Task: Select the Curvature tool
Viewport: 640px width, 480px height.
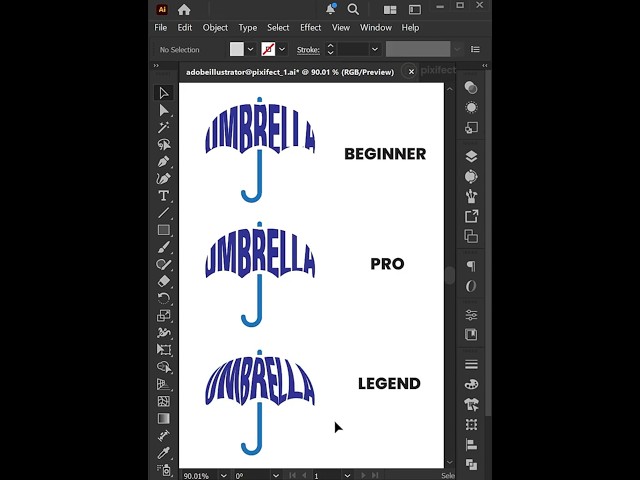Action: point(164,179)
